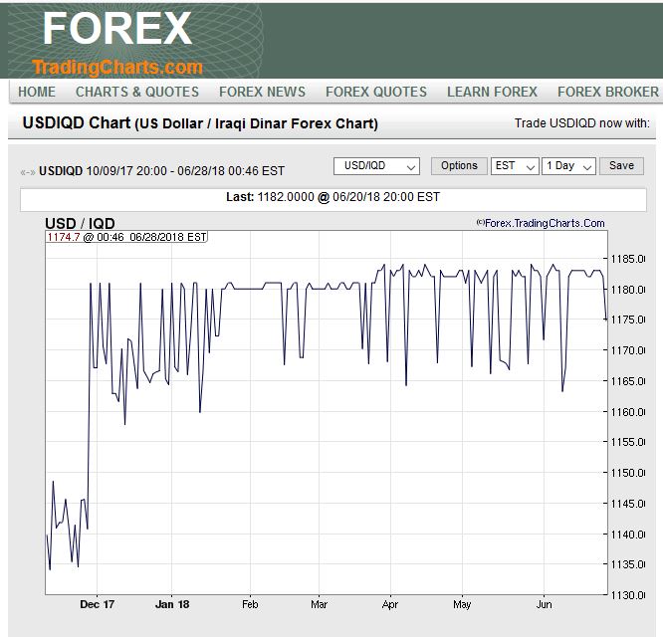Image resolution: width=663 pixels, height=644 pixels.
Task: Click the 1180.0 price axis label
Action: point(628,290)
